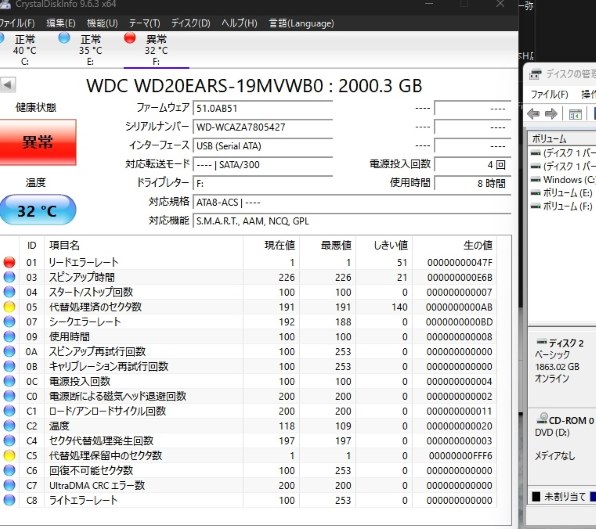Click the blue status icon for attribute C4

click(9, 440)
